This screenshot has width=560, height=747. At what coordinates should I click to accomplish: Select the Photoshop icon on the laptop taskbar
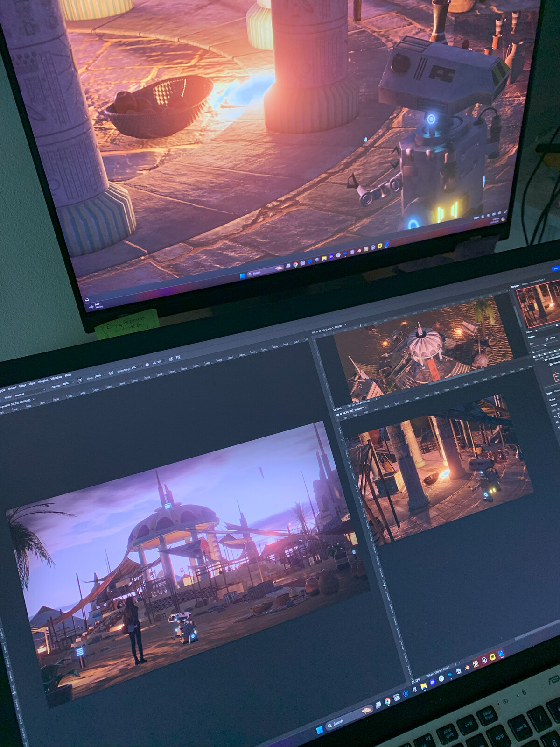(x=450, y=675)
